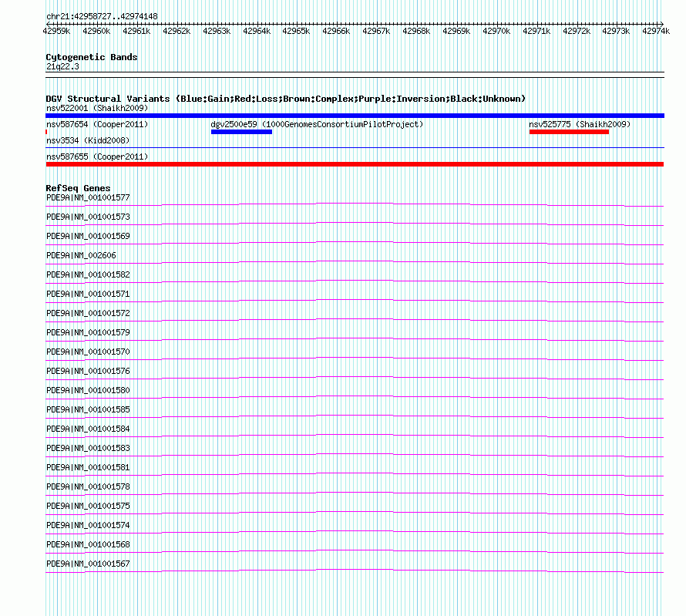686x616 pixels.
Task: Open PDE9A|NM_001001582 transcript label
Action: 88,274
